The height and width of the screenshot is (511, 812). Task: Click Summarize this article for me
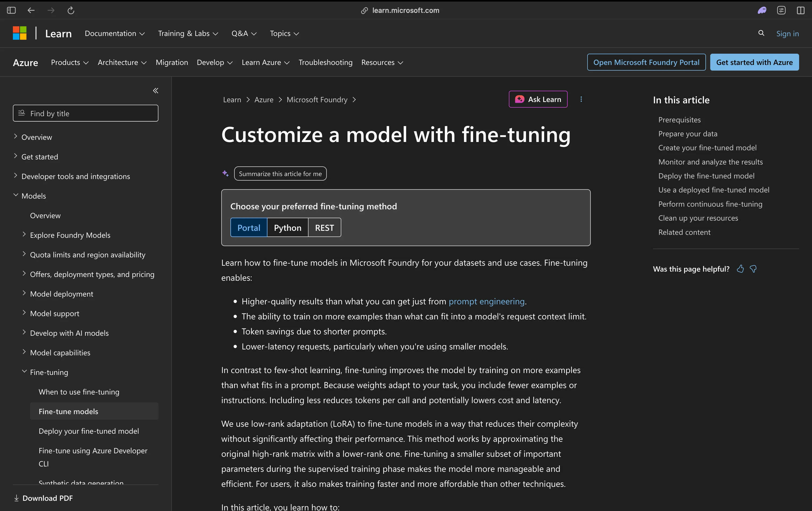[x=280, y=174]
